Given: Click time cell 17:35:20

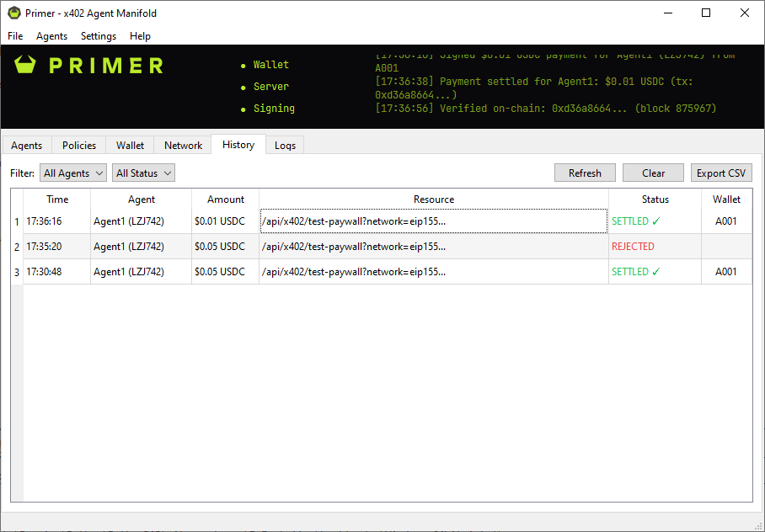Looking at the screenshot, I should point(57,247).
